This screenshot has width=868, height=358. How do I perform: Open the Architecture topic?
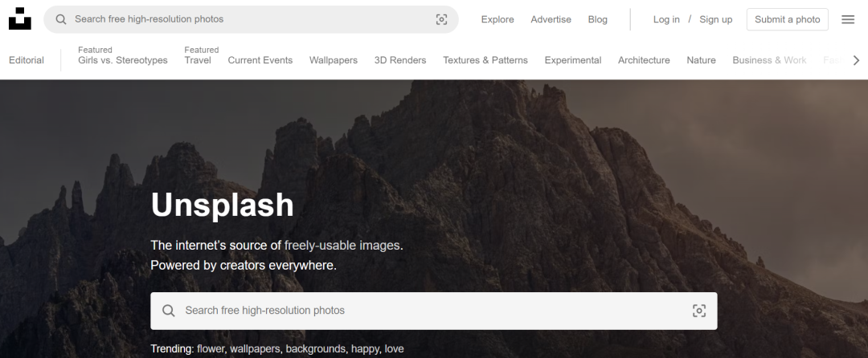(x=644, y=60)
